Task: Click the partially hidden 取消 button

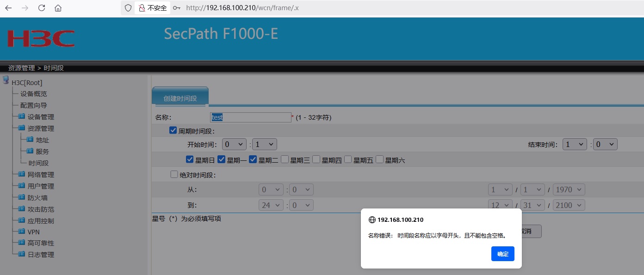Action: point(531,231)
